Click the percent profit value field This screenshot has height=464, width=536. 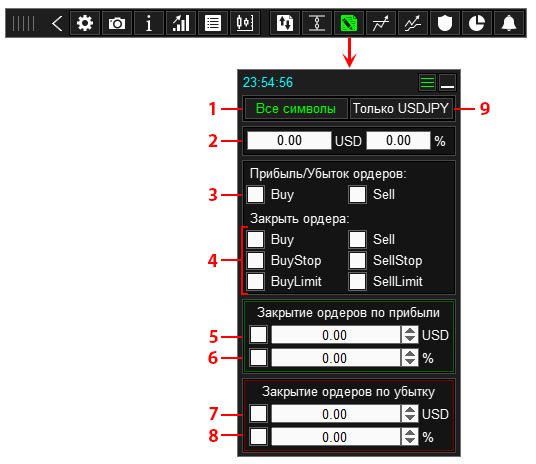[x=398, y=141]
